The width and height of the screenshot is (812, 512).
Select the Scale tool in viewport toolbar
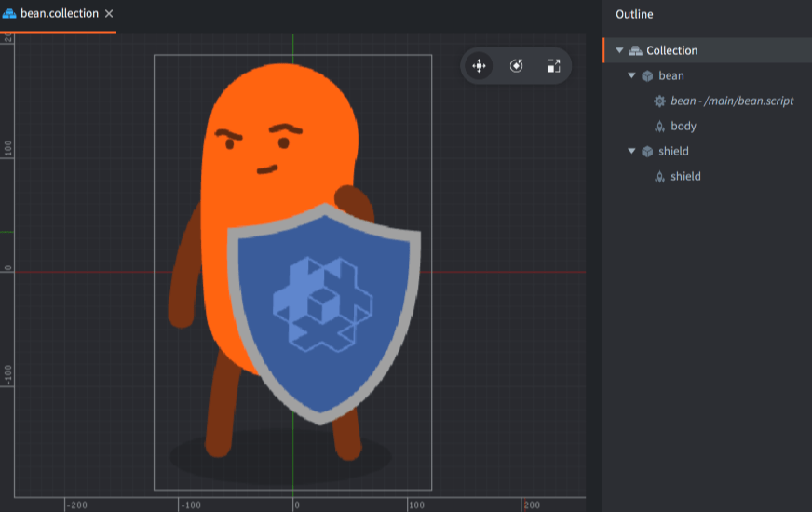pyautogui.click(x=553, y=66)
